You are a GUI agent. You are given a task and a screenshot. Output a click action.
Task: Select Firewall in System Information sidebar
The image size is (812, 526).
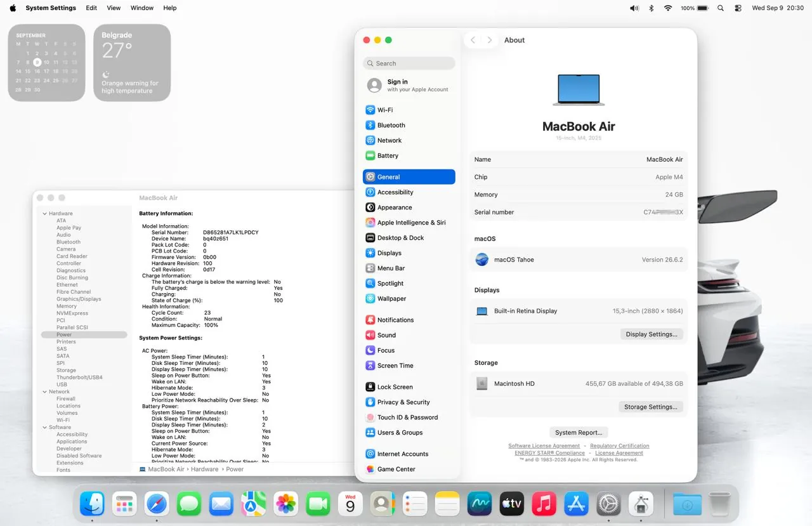pos(66,399)
